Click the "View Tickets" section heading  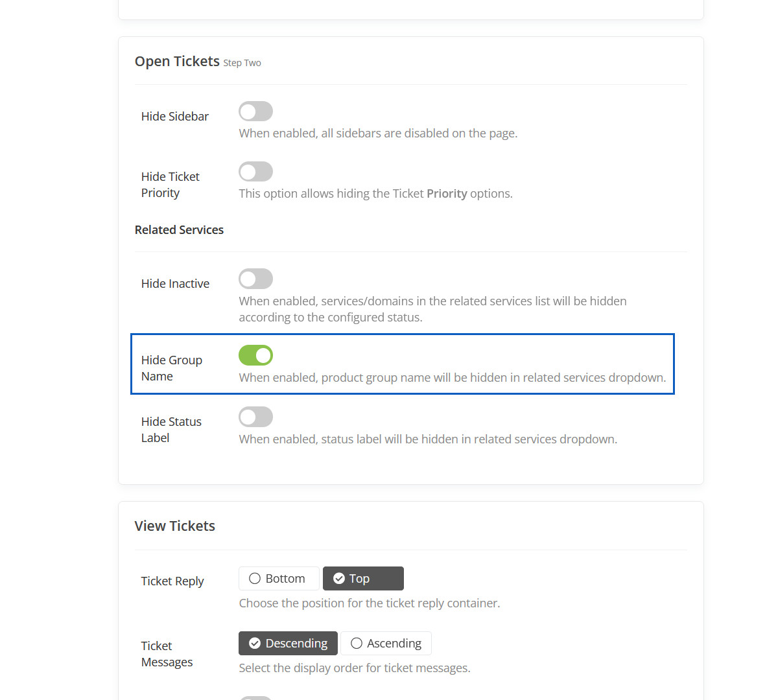(174, 526)
